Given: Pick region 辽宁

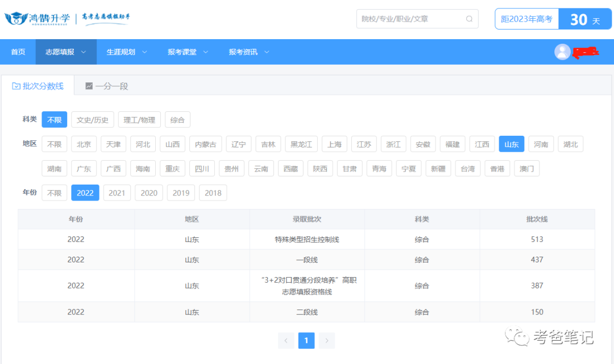Looking at the screenshot, I should [x=238, y=144].
